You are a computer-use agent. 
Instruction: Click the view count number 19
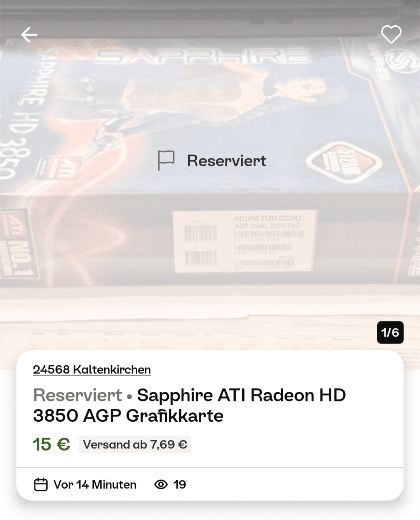[180, 485]
